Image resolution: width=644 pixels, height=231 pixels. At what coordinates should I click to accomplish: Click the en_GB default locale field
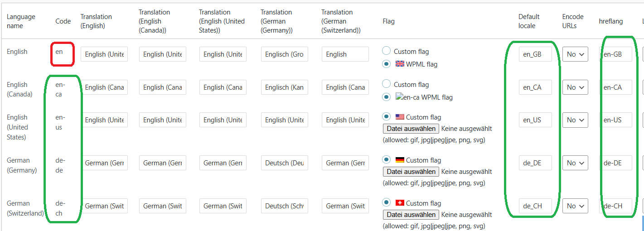[535, 54]
